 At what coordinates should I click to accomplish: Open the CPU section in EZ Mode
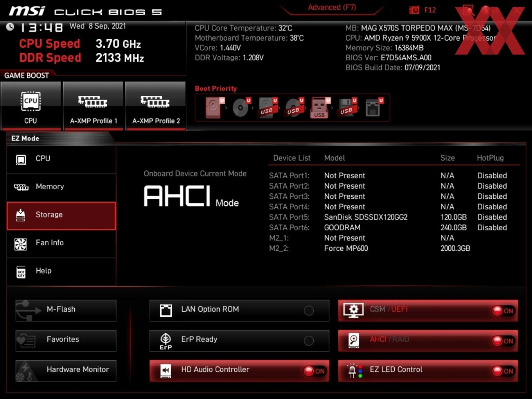point(61,159)
